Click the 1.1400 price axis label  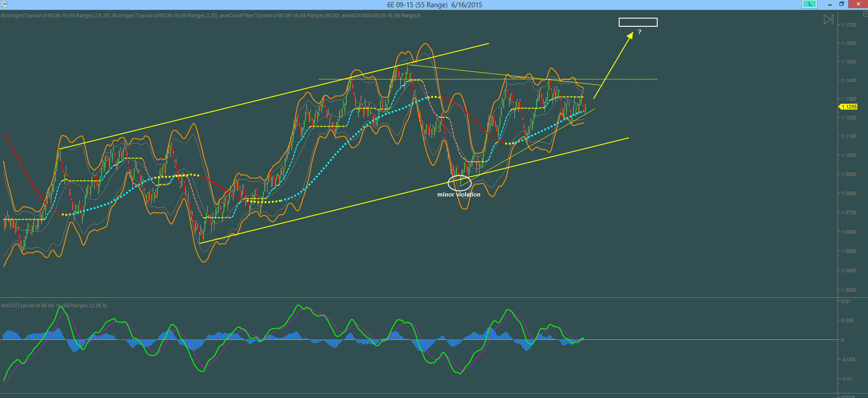[x=849, y=80]
